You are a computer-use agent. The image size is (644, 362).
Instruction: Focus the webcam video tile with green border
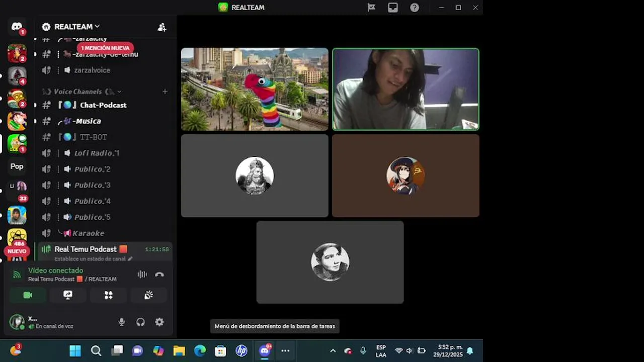pos(406,89)
